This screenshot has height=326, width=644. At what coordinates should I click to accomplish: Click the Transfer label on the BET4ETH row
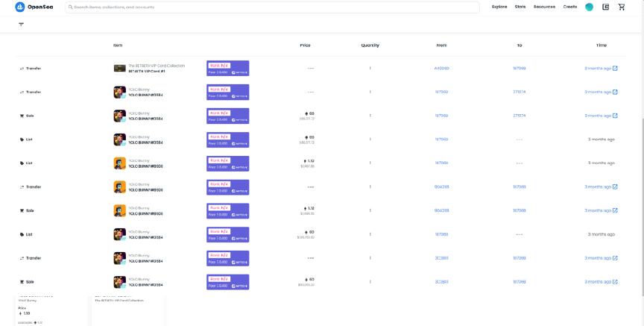point(34,69)
